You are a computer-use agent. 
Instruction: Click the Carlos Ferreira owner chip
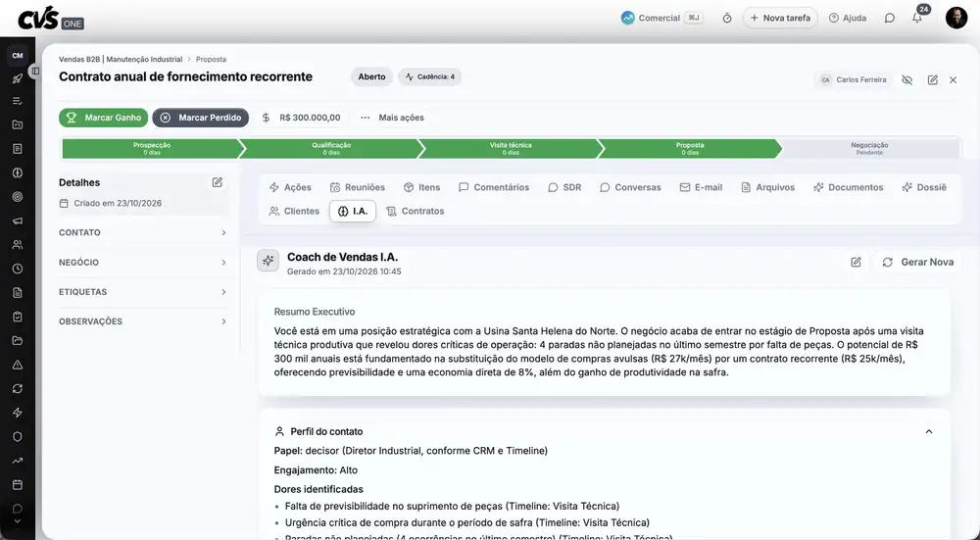pyautogui.click(x=854, y=80)
